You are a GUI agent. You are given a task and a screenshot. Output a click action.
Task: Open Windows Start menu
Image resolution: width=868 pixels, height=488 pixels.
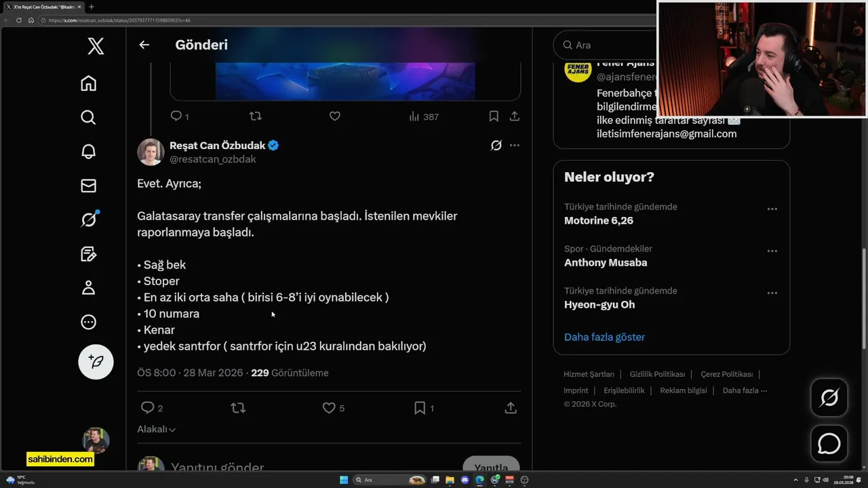coord(344,480)
